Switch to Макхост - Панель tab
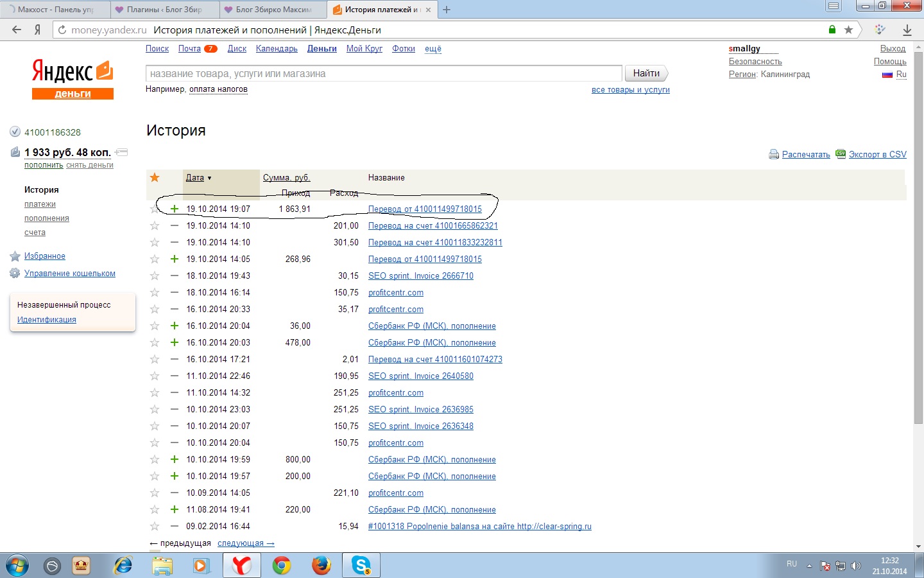 coord(55,10)
